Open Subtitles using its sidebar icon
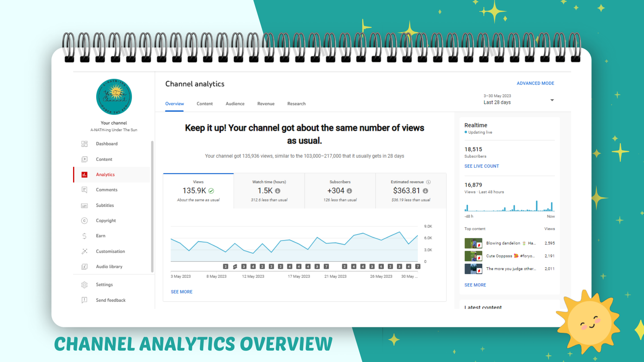Image resolution: width=644 pixels, height=362 pixels. (x=84, y=205)
